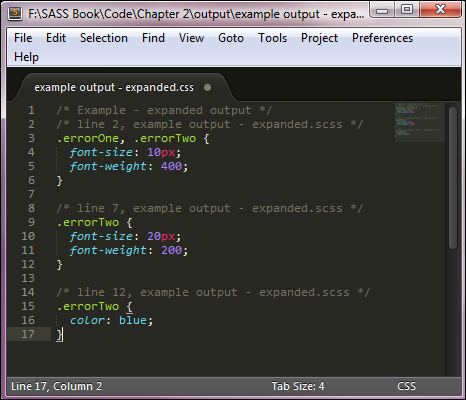The height and width of the screenshot is (400, 466).
Task: Open the Find menu
Action: (x=153, y=38)
